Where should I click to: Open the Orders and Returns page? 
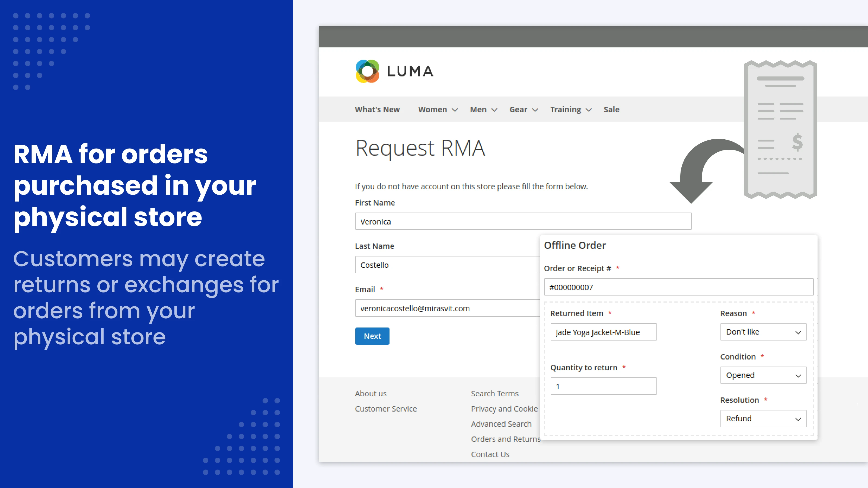click(x=505, y=439)
